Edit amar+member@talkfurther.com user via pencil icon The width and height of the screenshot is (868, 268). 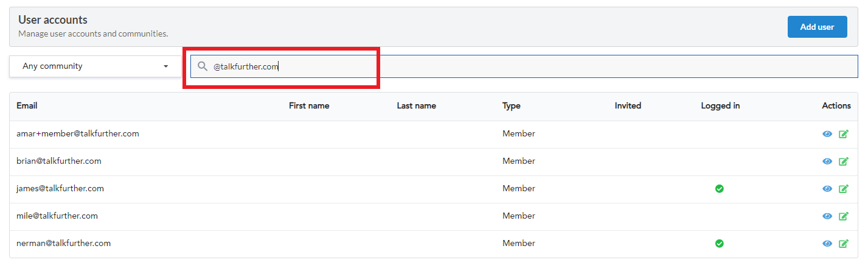coord(843,134)
